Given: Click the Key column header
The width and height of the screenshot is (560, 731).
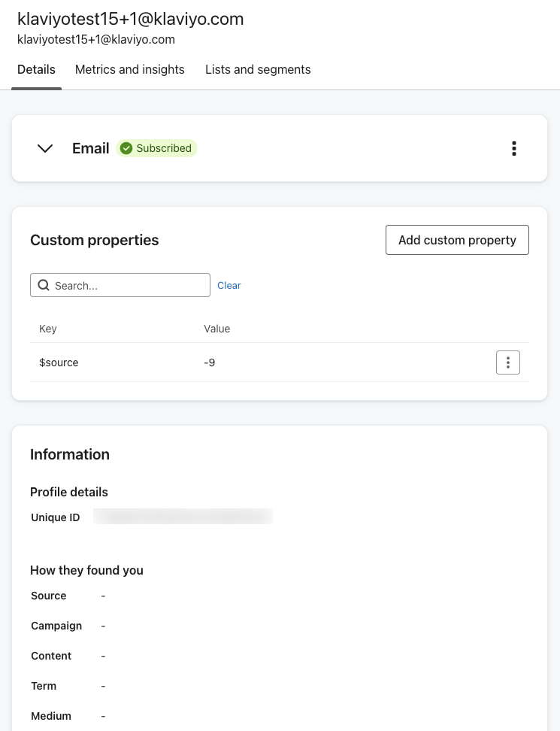Looking at the screenshot, I should [x=47, y=329].
